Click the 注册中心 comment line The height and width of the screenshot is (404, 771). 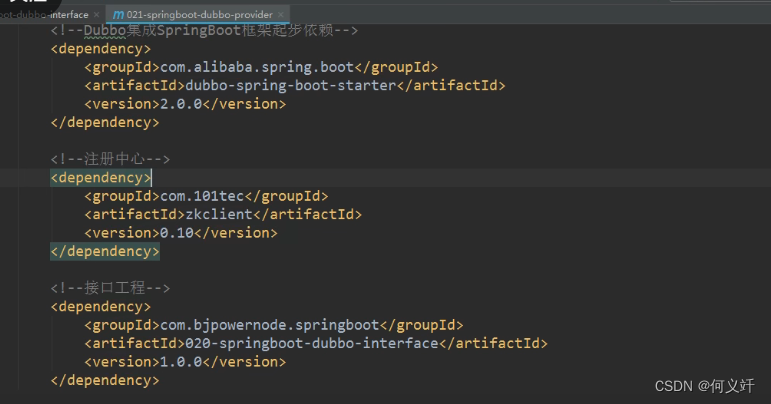[110, 159]
